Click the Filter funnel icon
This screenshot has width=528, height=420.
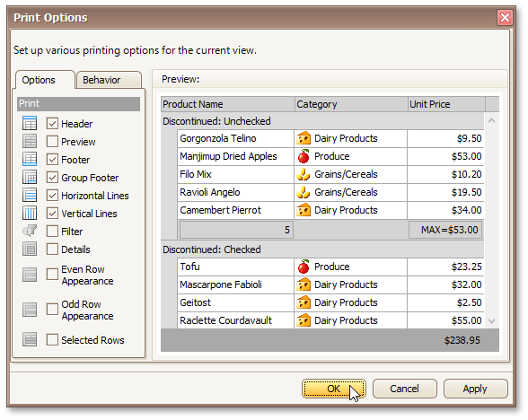point(30,231)
